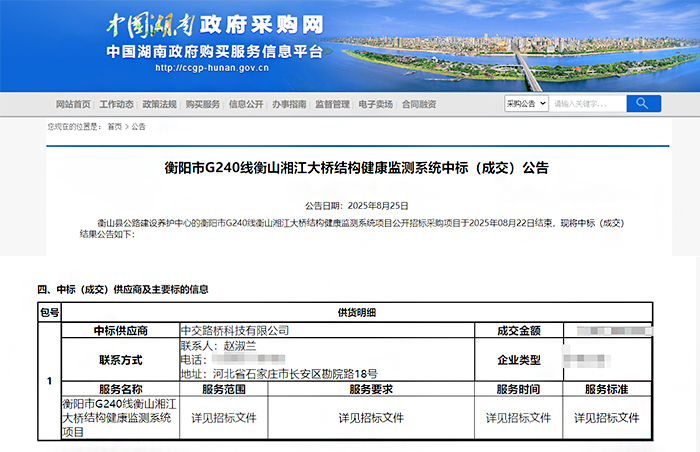Open the 工作动态 menu item
Viewport: 700px width, 452px height.
116,104
